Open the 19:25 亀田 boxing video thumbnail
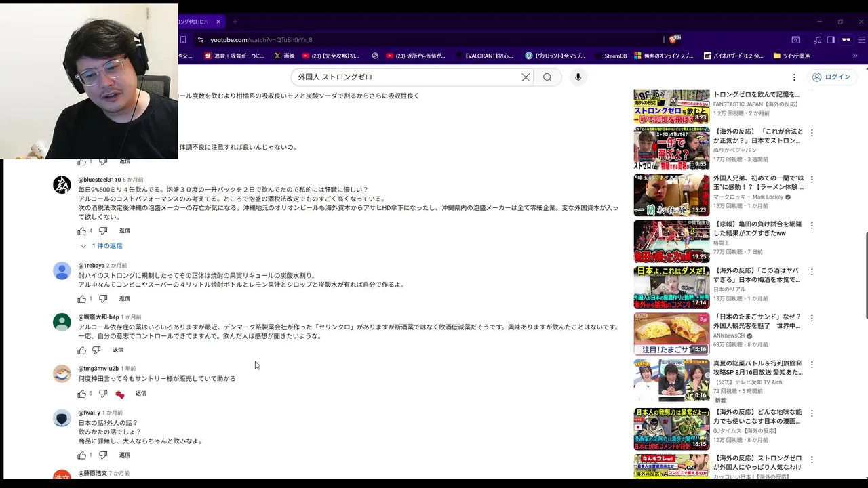The image size is (868, 488). [x=671, y=241]
